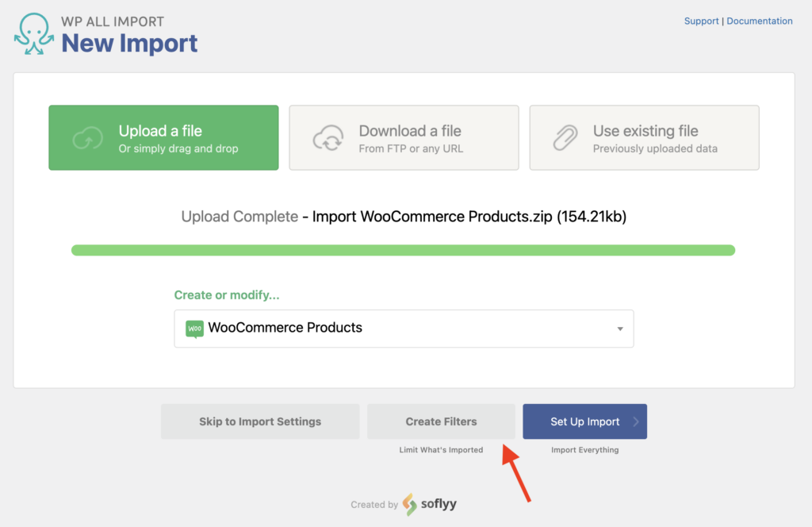
Task: Click the WP All Import octopus logo
Action: [x=33, y=33]
